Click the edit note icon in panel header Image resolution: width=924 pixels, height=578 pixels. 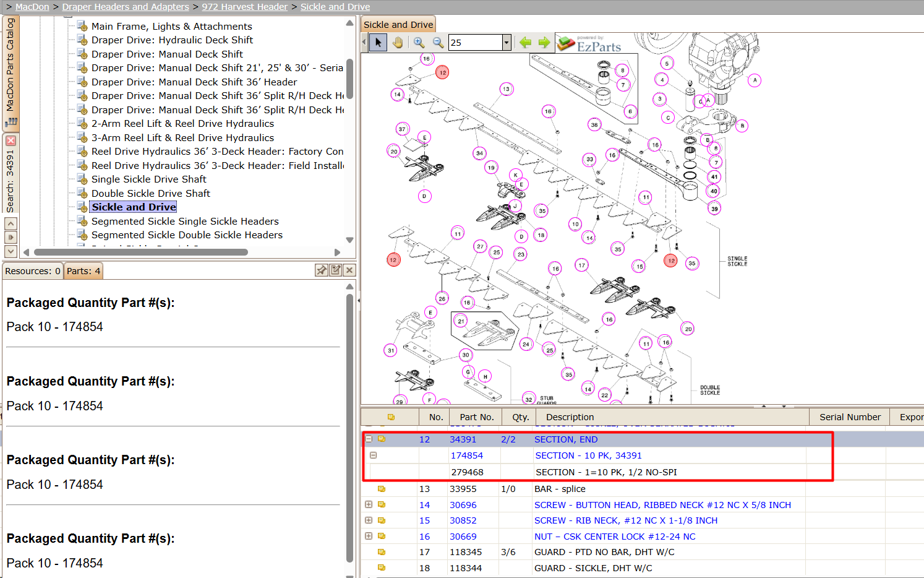(336, 270)
